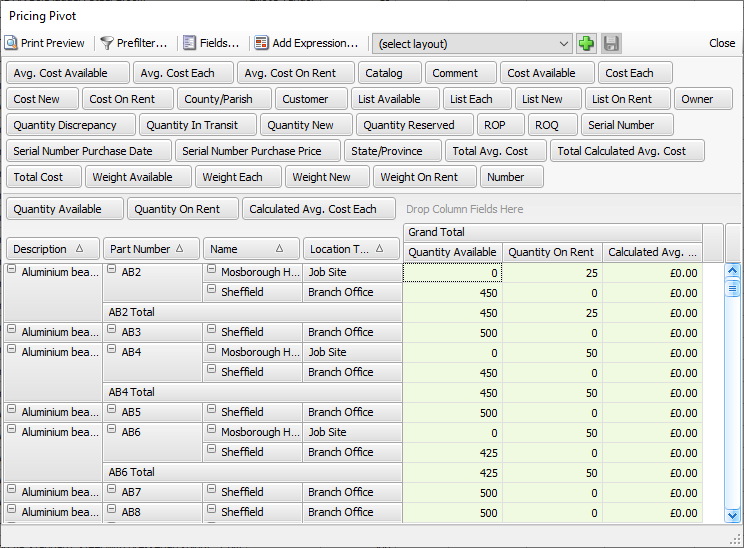Select the Number field button
The image size is (744, 548).
click(512, 177)
